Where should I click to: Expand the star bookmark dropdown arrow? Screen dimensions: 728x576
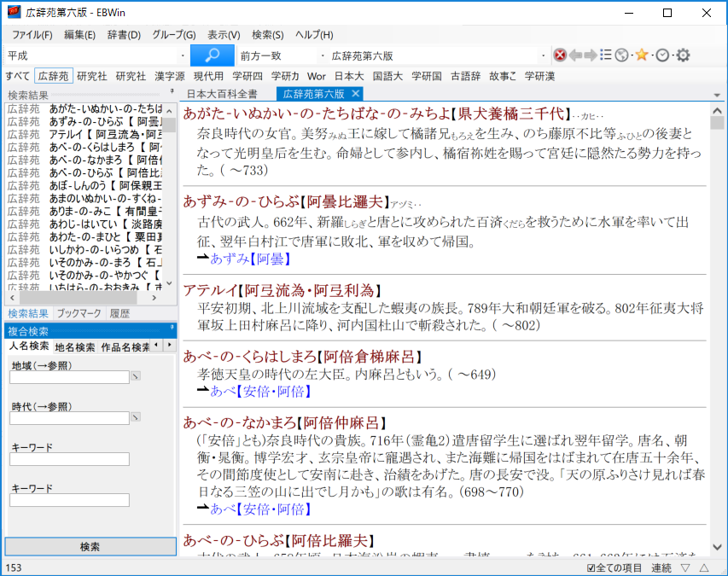tap(652, 55)
